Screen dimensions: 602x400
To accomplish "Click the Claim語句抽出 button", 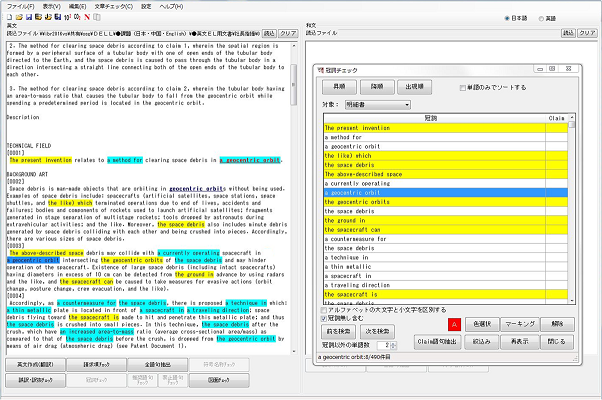I will 437,342.
